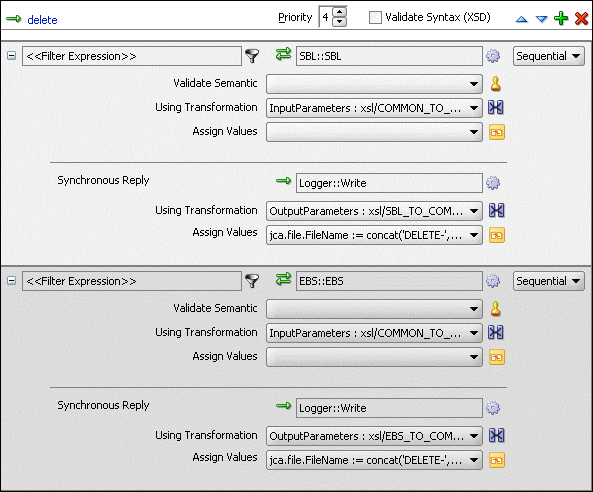Click the first Logger::Write target field
The height and width of the screenshot is (492, 593).
point(389,183)
